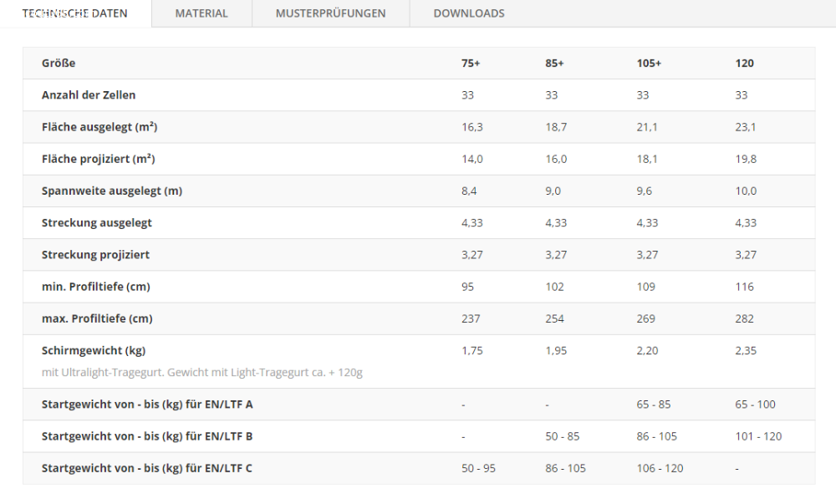The image size is (836, 504).
Task: Click the 85+ size column header
Action: point(554,64)
